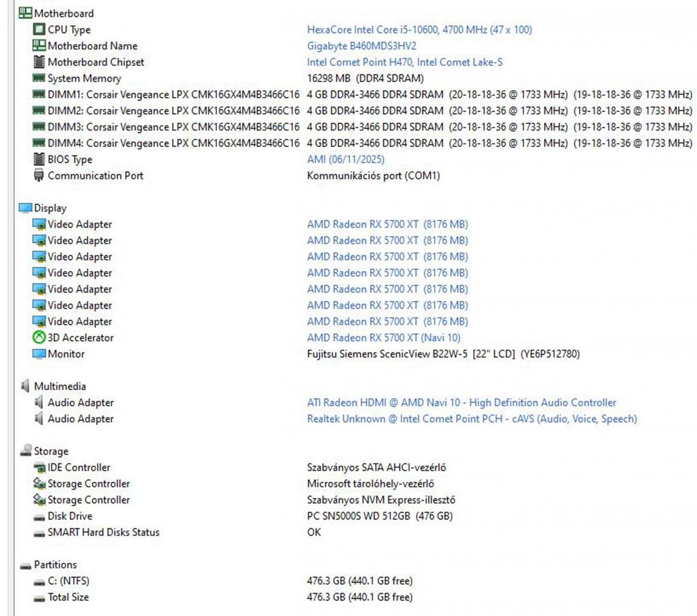The image size is (697, 616).
Task: Follow the Intel Comet Point H470 chipset link
Action: [405, 62]
